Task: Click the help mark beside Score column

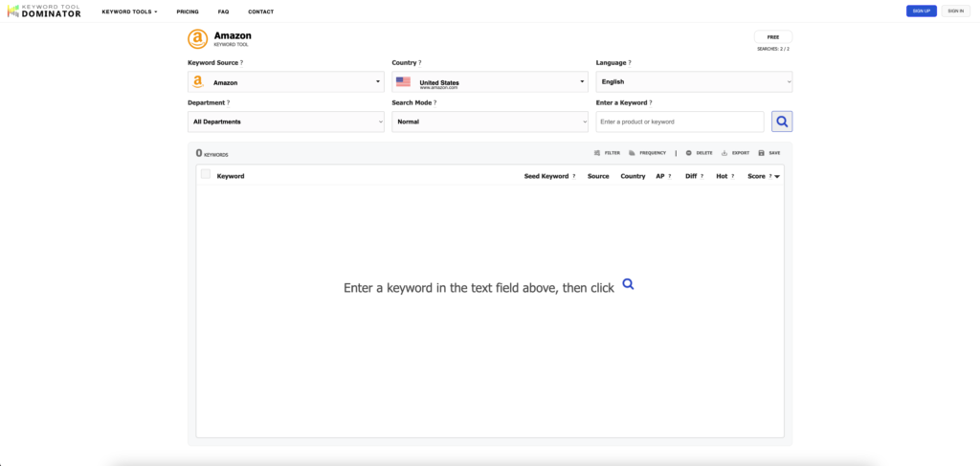Action: coord(770,177)
